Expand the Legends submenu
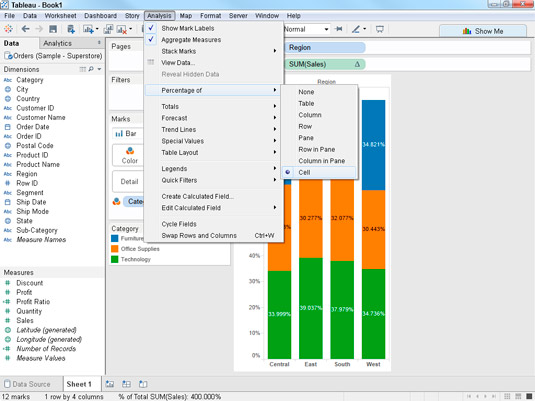Screen dimensions: 535x401 click(214, 169)
